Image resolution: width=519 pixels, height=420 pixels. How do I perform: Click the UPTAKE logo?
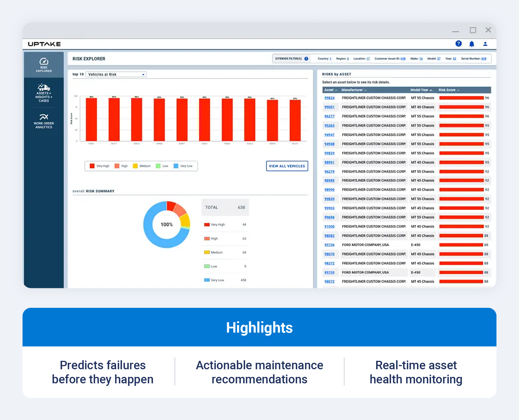pos(44,44)
